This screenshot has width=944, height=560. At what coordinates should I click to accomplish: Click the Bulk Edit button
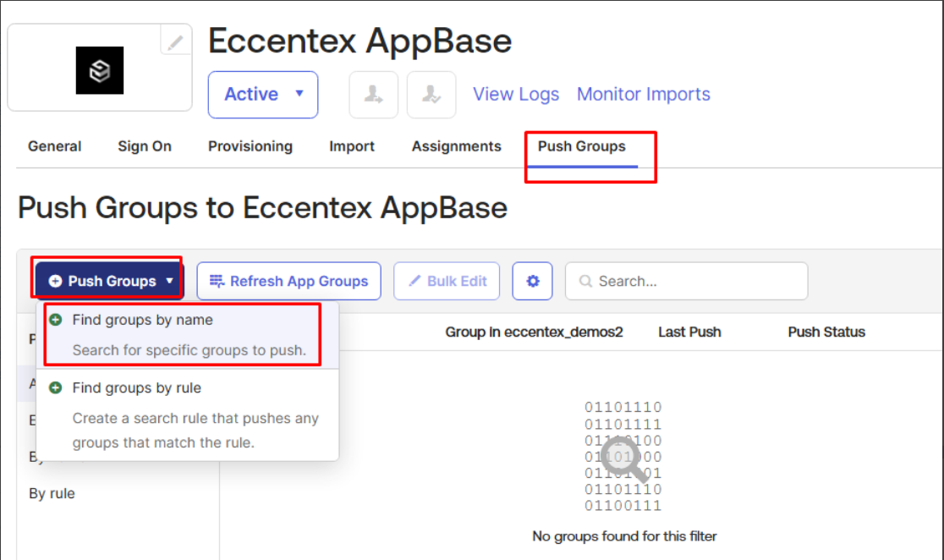[x=447, y=281]
